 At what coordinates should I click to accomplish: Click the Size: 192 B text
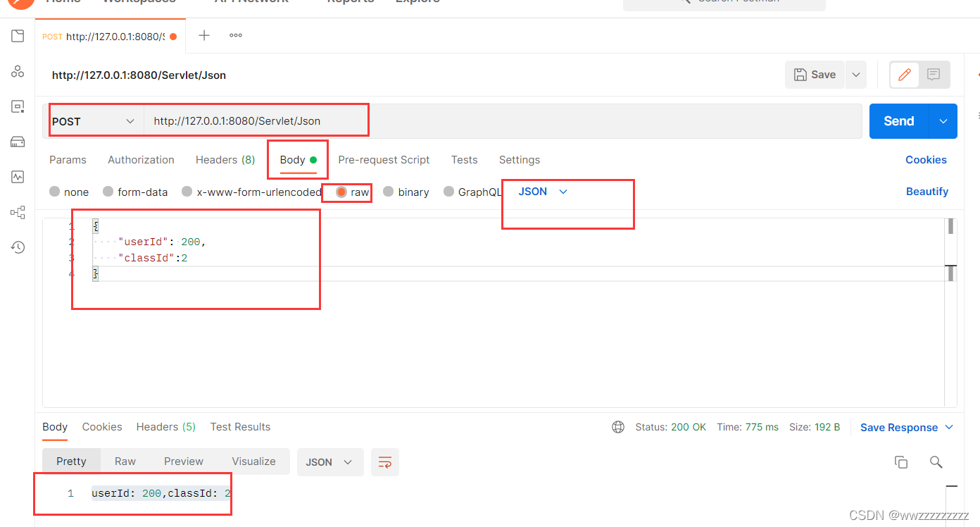click(815, 427)
